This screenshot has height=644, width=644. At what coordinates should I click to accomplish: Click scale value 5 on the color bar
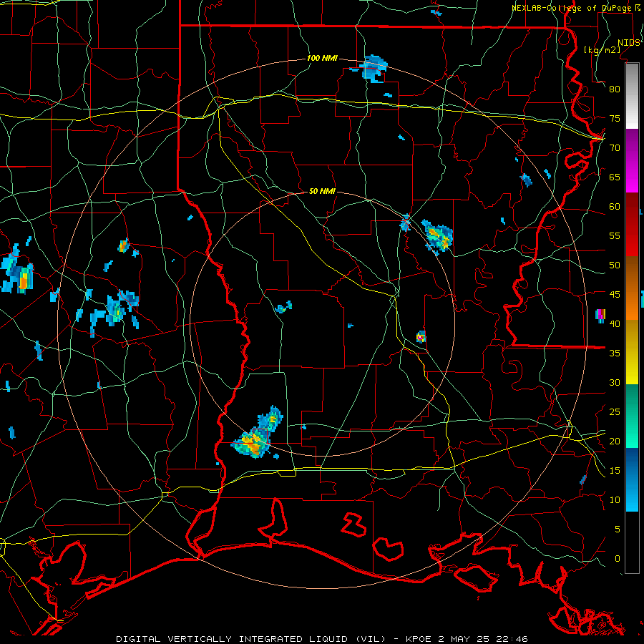(x=618, y=529)
